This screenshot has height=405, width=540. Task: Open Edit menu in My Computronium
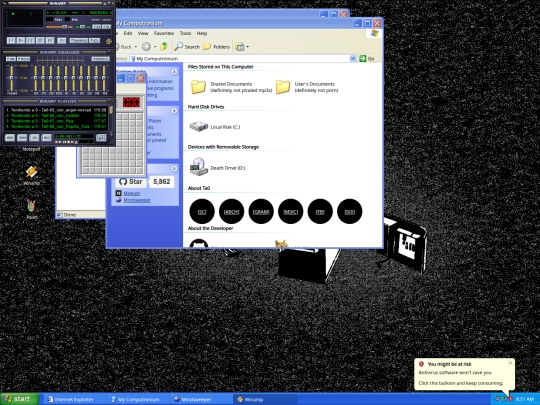pyautogui.click(x=128, y=33)
